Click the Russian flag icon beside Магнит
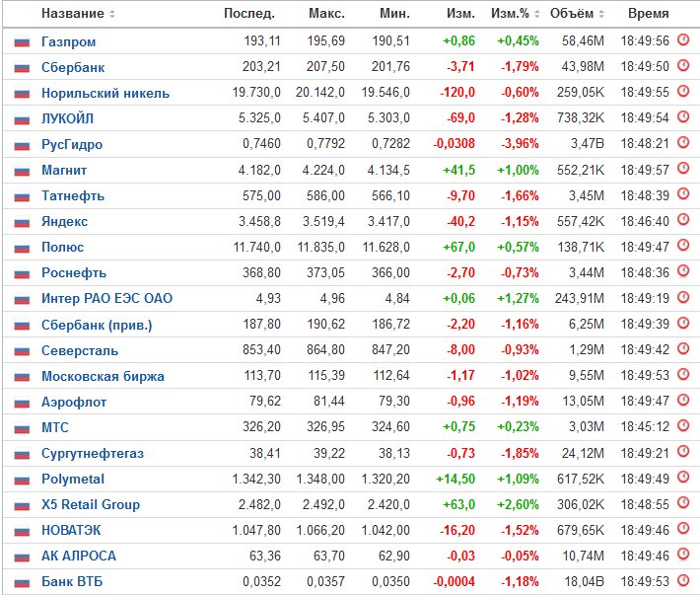This screenshot has height=595, width=700. 22,171
